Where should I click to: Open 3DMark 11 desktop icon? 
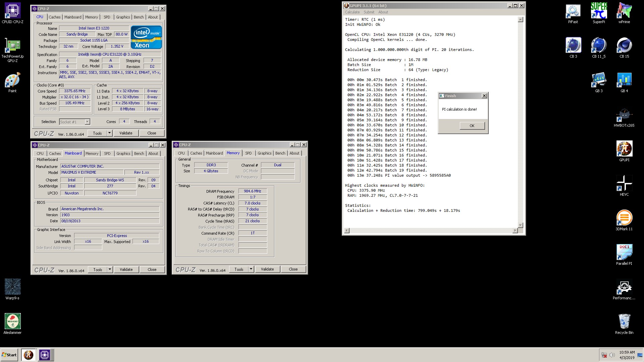[624, 221]
